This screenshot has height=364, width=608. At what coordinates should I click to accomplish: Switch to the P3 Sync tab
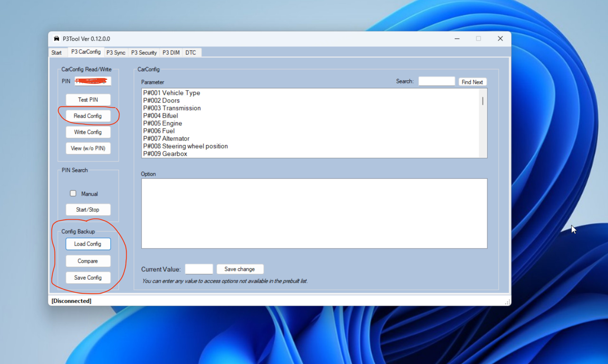[x=116, y=53]
